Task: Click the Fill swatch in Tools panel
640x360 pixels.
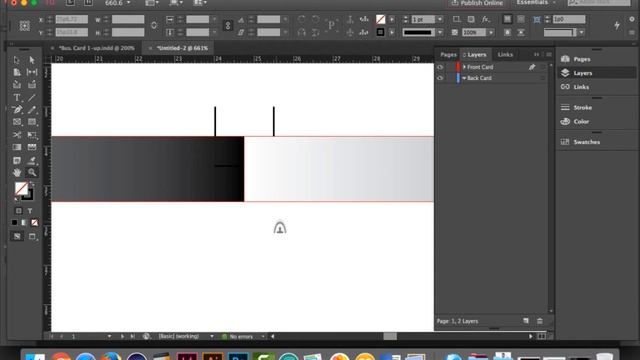Action: (21, 188)
